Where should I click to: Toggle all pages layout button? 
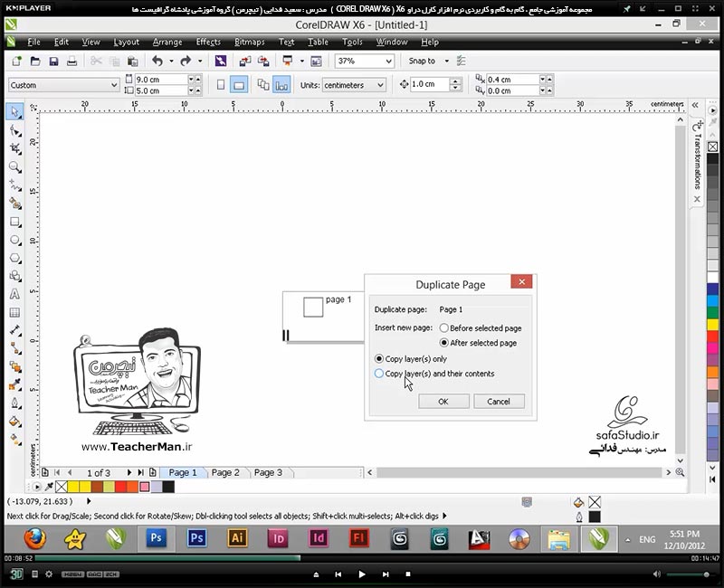[x=263, y=85]
